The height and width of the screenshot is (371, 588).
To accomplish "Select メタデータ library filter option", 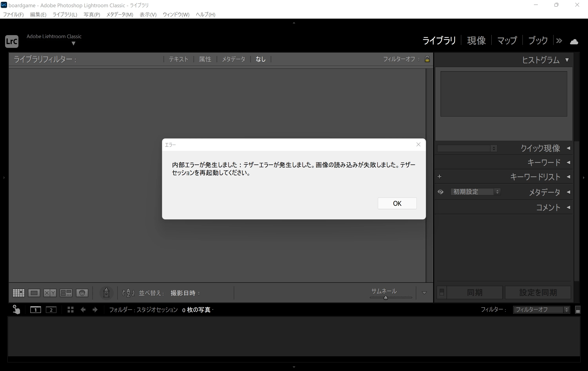I will [233, 59].
